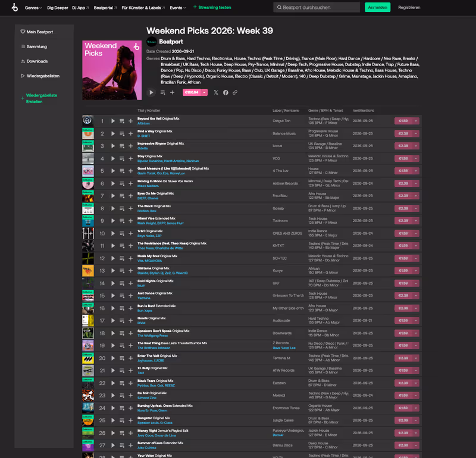Play the track Stay
The image size is (476, 458).
113,158
